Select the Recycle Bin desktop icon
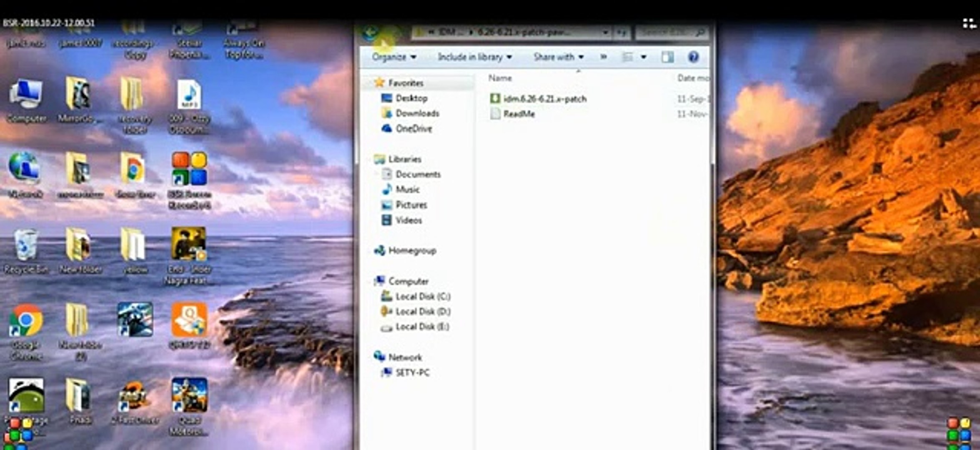Image resolution: width=980 pixels, height=450 pixels. [26, 251]
